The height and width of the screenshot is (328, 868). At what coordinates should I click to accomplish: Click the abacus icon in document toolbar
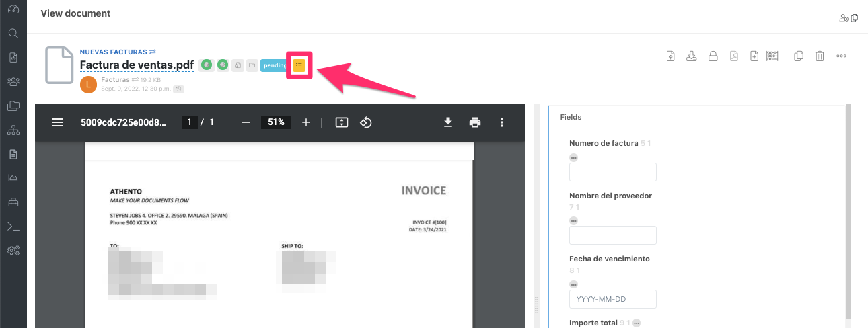tap(773, 56)
